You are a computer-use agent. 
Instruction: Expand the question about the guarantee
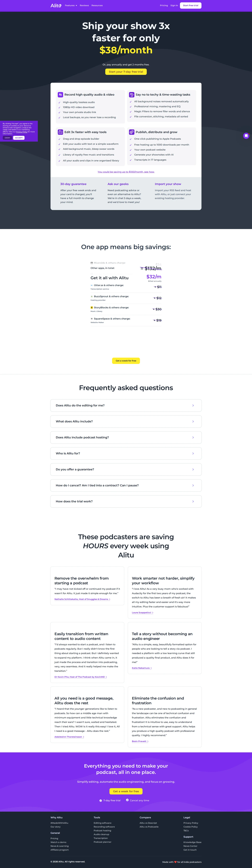point(126,469)
